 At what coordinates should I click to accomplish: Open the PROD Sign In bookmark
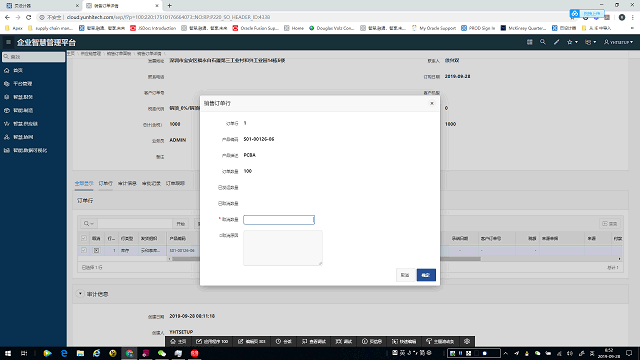coord(478,28)
